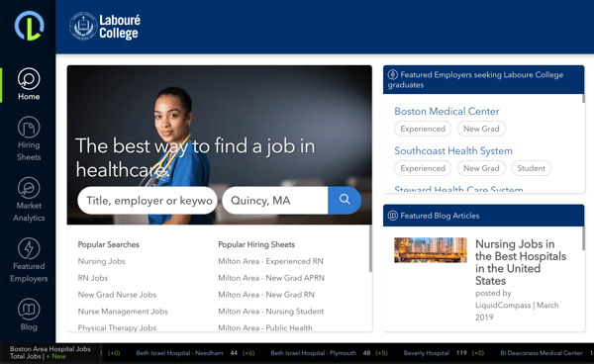Viewport: 594px width, 364px height.
Task: Open the Home sidebar icon
Action: pos(29,79)
